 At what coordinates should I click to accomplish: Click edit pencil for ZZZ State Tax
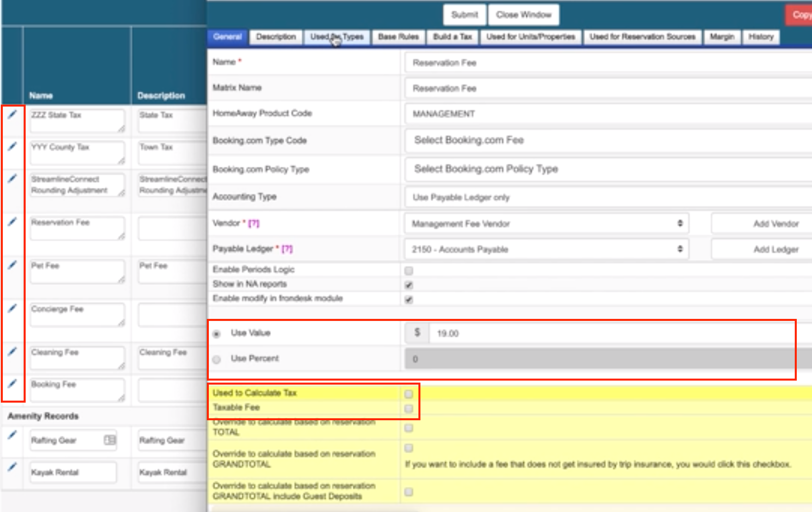12,115
